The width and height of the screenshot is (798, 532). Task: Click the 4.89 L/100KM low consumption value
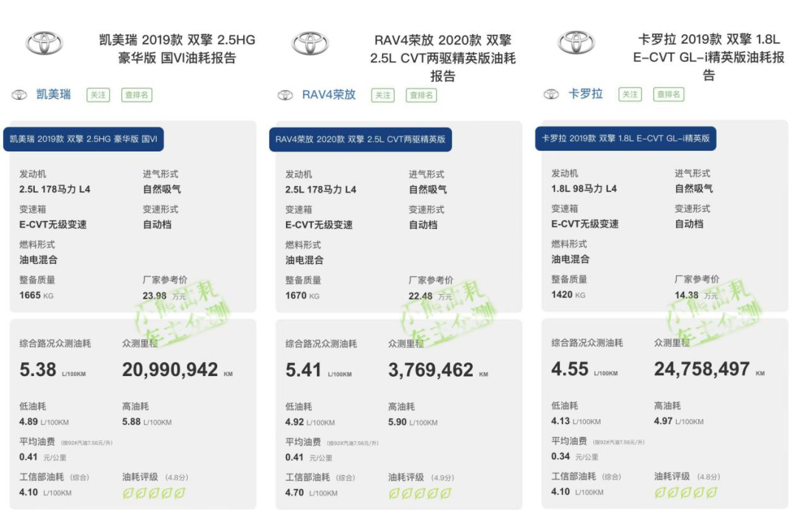point(44,422)
